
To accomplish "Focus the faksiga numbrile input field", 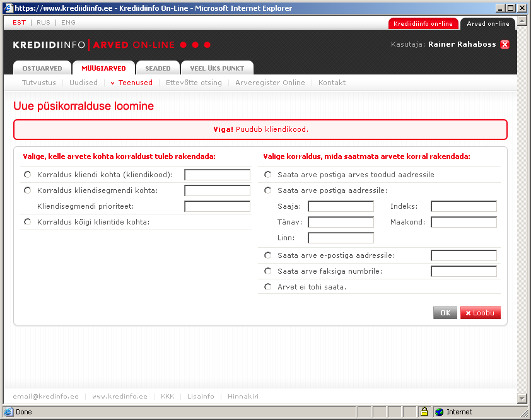I will [x=464, y=271].
